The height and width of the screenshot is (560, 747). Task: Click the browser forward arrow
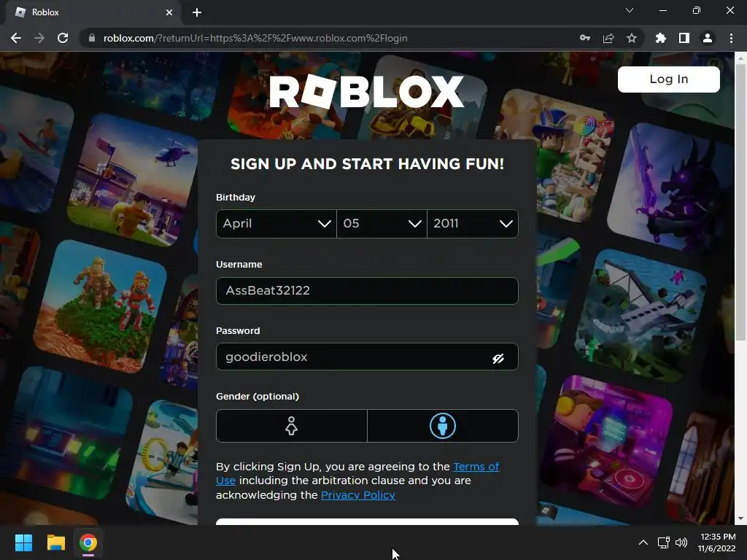(39, 38)
